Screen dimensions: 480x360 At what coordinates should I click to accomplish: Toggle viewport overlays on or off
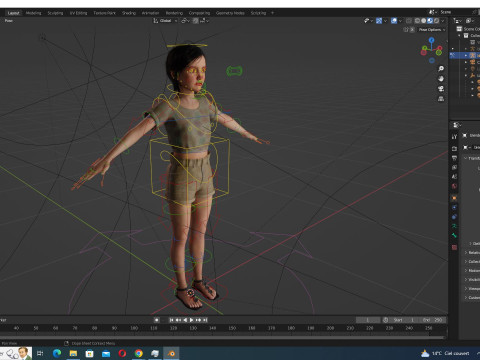(394, 21)
